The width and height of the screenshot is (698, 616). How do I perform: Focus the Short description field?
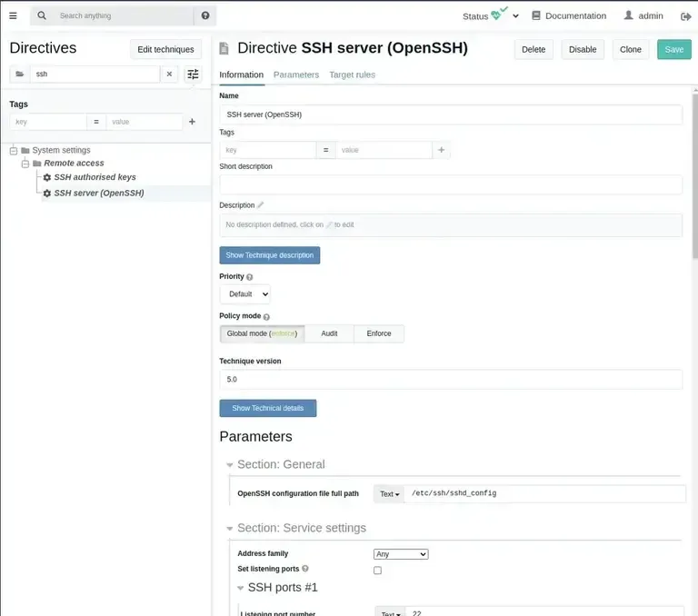click(x=451, y=184)
